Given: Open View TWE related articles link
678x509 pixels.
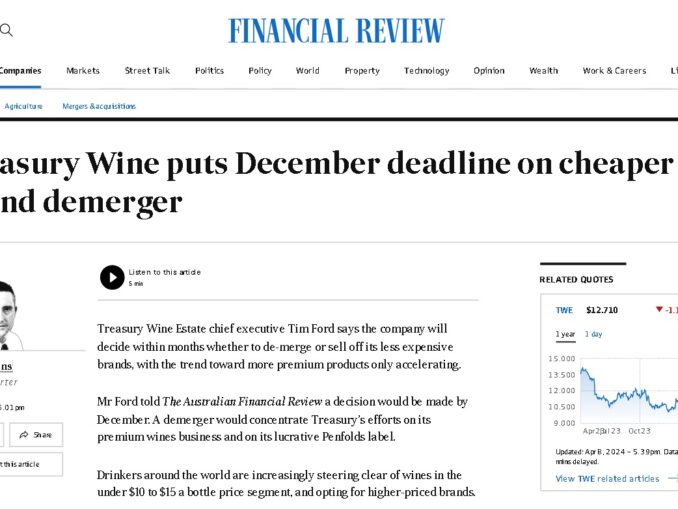Looking at the screenshot, I should pyautogui.click(x=607, y=479).
